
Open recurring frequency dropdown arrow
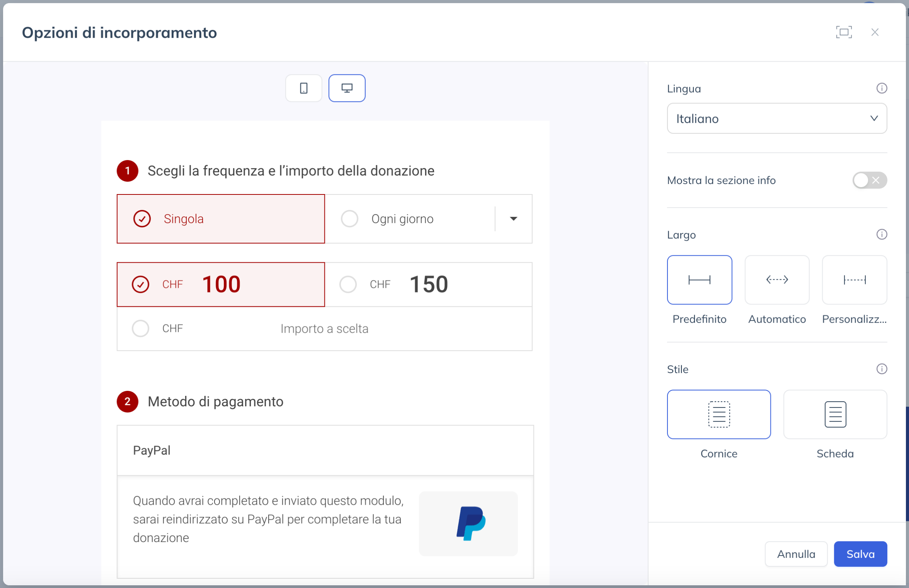pos(514,219)
